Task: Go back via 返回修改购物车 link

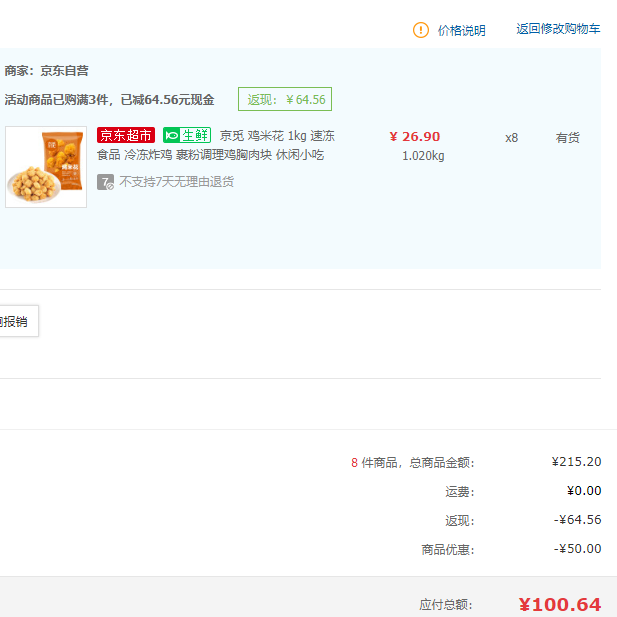Action: tap(558, 30)
